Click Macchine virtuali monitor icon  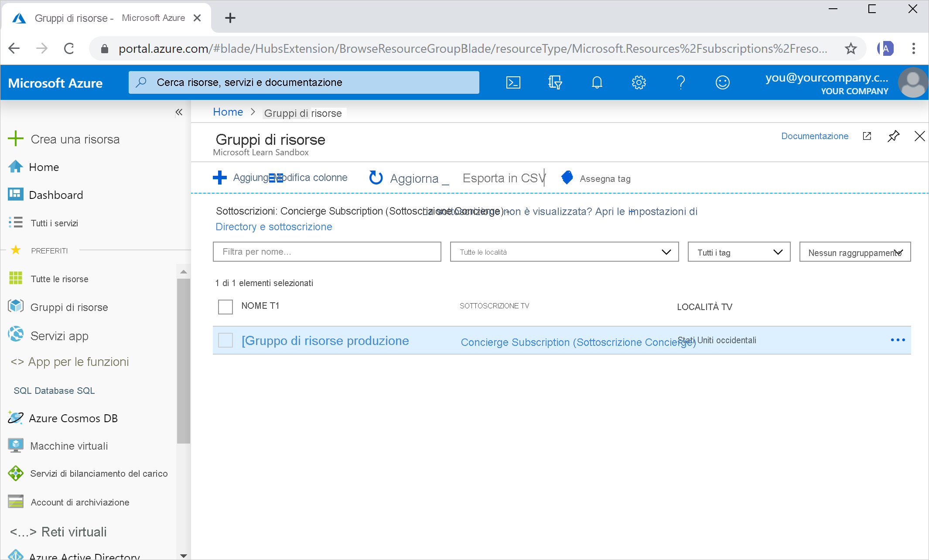(x=16, y=445)
